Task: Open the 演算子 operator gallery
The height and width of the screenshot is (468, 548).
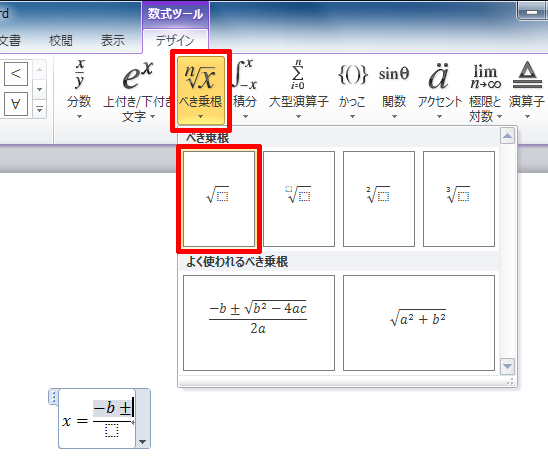Action: coord(527,89)
